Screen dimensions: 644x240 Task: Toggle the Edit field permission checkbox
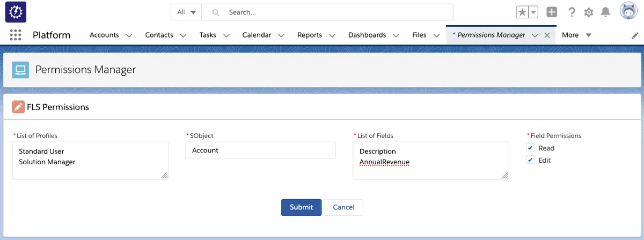[531, 160]
